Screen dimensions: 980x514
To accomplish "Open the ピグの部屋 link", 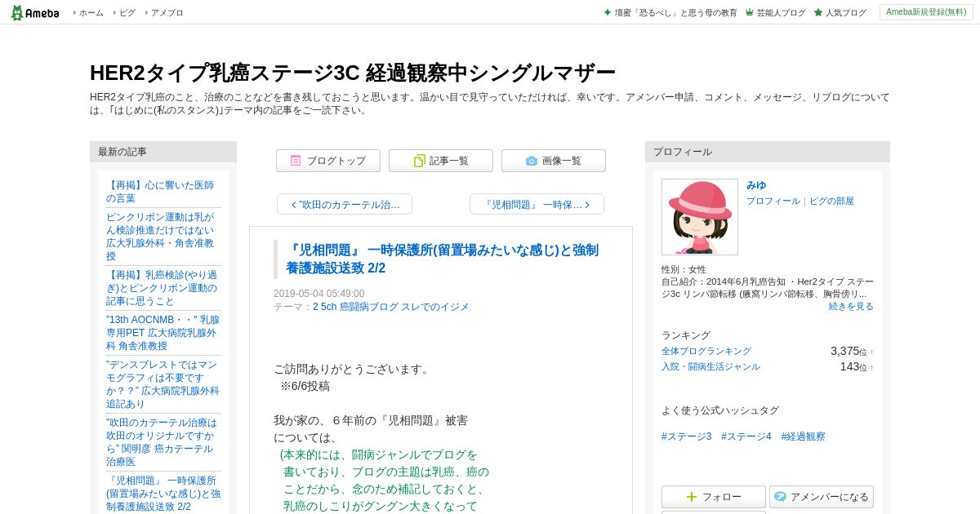I will click(831, 201).
